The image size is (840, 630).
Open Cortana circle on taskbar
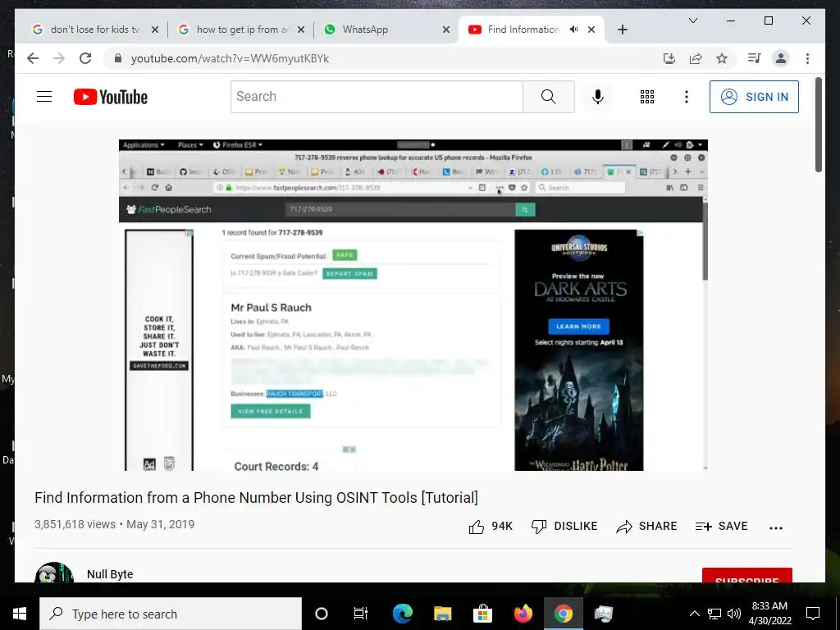click(322, 614)
